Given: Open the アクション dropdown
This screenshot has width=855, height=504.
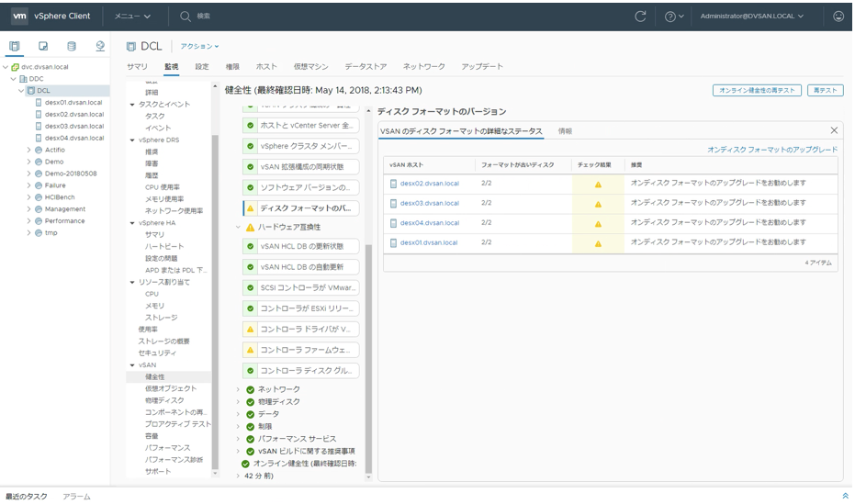Looking at the screenshot, I should [x=199, y=46].
